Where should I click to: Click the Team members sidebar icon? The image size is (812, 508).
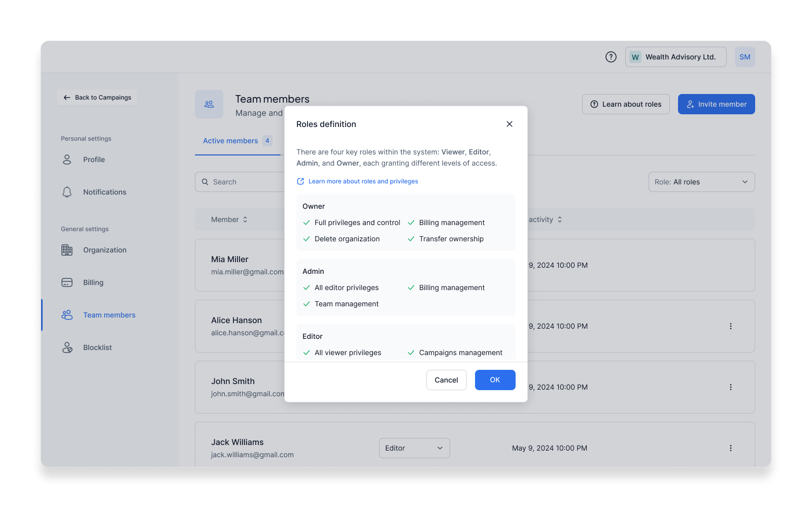pyautogui.click(x=67, y=315)
